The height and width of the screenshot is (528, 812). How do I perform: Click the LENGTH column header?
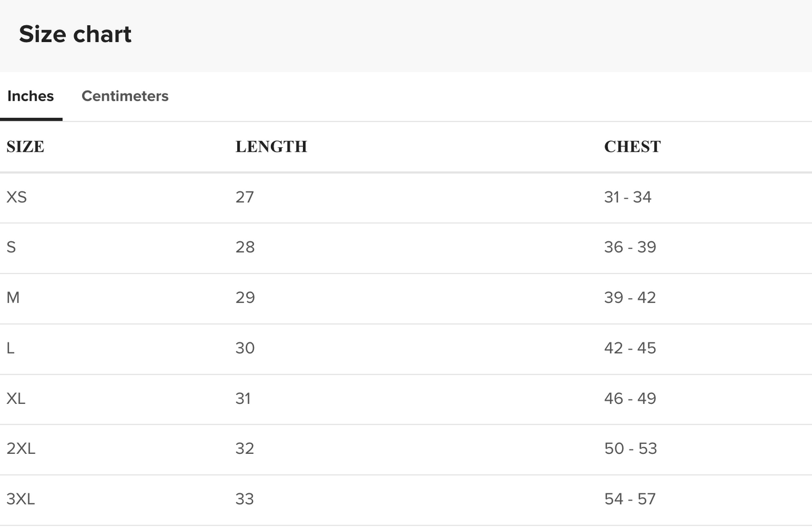[x=271, y=147]
